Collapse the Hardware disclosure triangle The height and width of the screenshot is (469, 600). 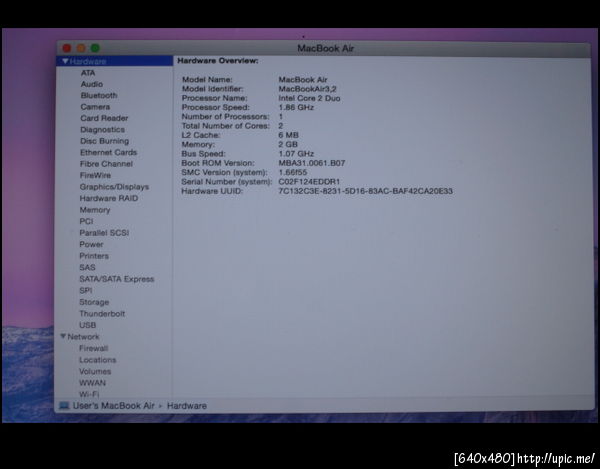[65, 61]
